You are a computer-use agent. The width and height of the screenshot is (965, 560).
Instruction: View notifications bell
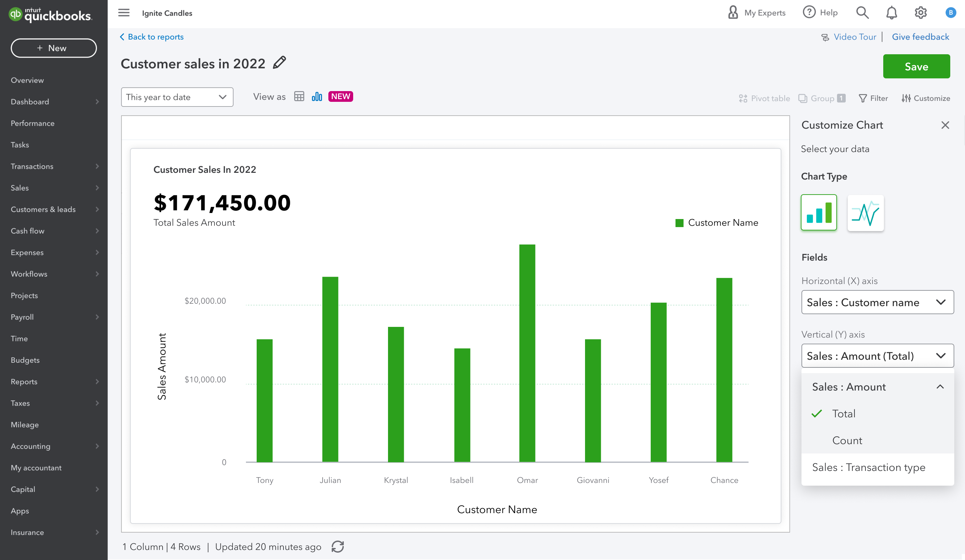click(892, 13)
